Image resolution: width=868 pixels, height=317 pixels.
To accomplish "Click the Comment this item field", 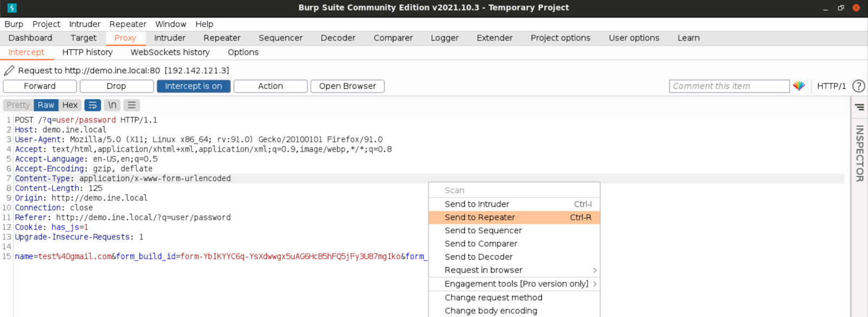I will (x=729, y=86).
